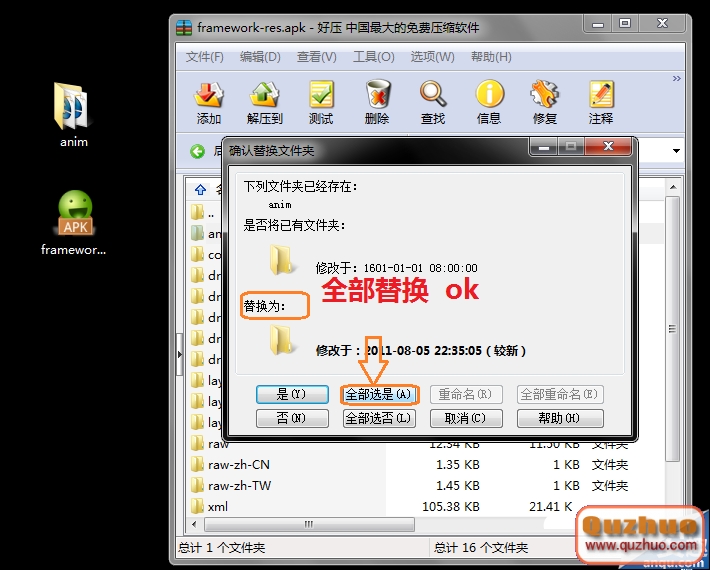Click the 105.38 KB size cell
Viewport: 710px width, 570px height.
451,507
